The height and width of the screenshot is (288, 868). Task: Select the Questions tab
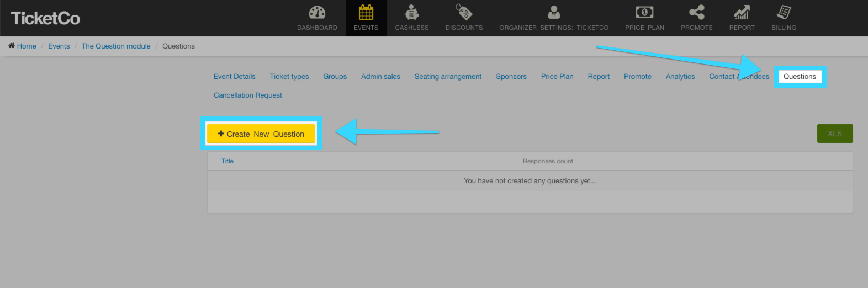point(800,77)
